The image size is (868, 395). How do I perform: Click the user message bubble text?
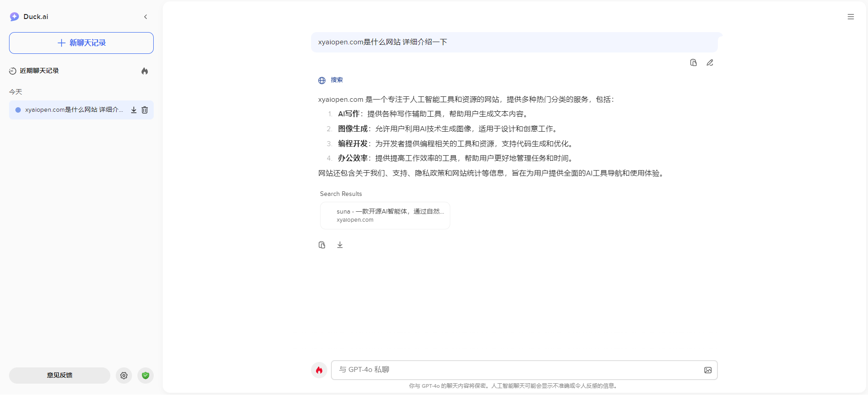point(382,42)
